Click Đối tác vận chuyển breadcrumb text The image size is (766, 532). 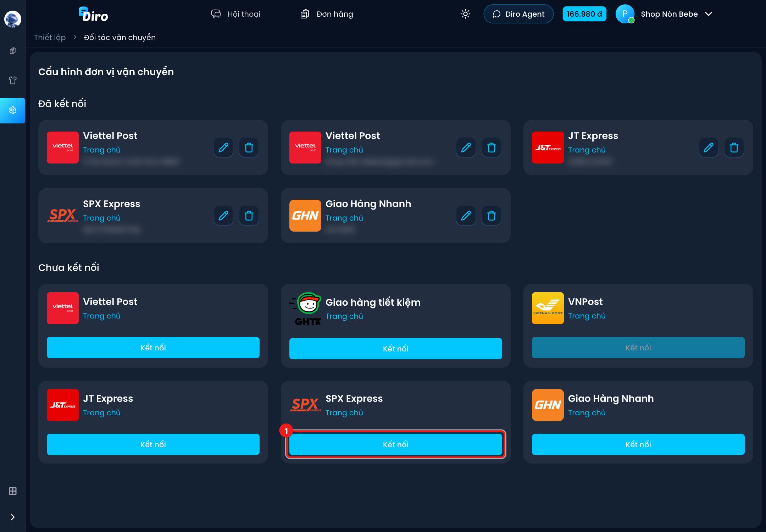click(120, 37)
